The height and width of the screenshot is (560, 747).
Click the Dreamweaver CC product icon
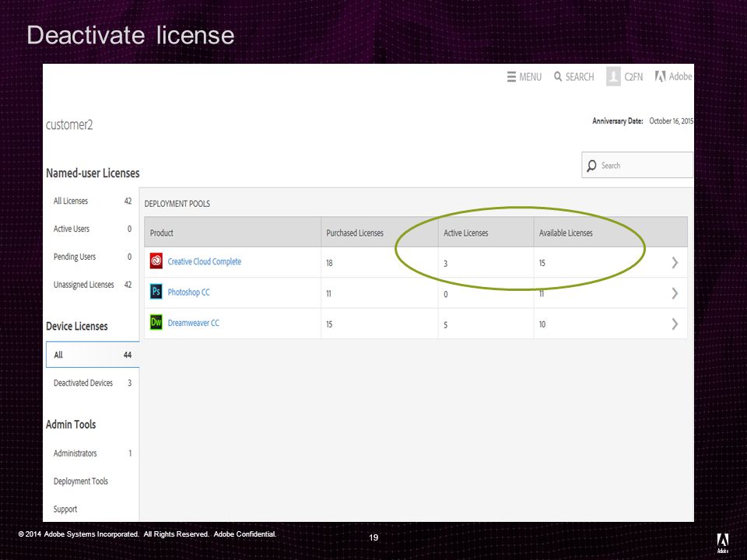tap(156, 322)
